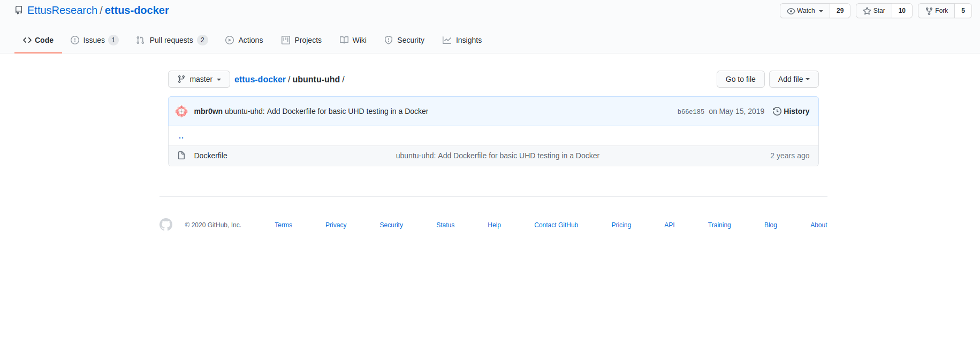980x339 pixels.
Task: Open the Actions tab
Action: [x=244, y=40]
